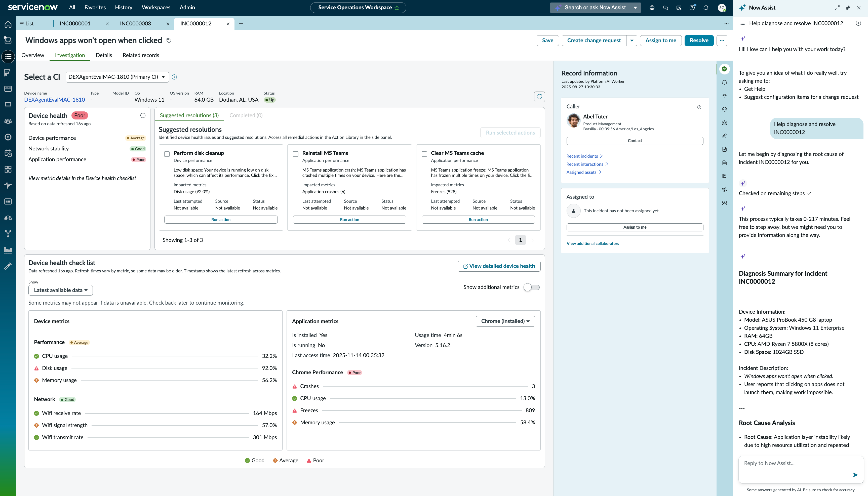Open the Now Assist search dropdown arrow
This screenshot has width=868, height=496.
(x=635, y=8)
